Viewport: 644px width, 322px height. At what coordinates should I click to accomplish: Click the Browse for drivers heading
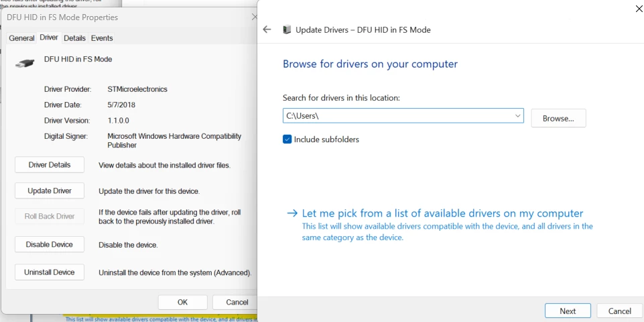(370, 64)
